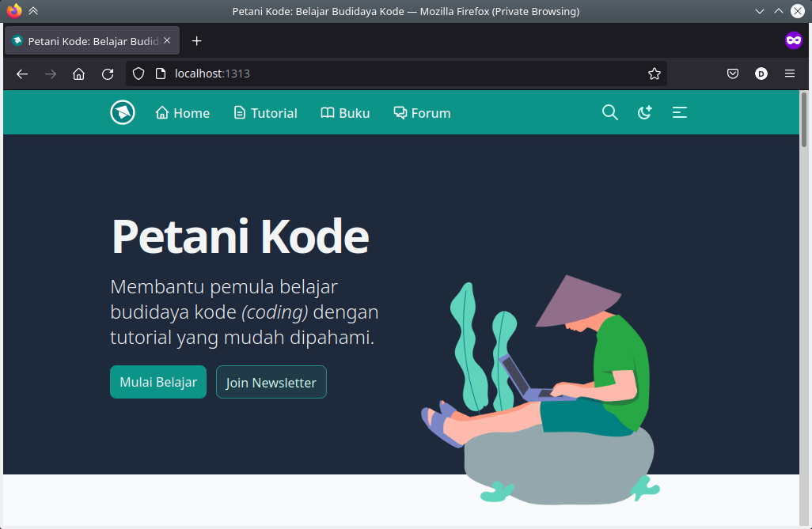Open the site search using the magnifier icon
The height and width of the screenshot is (529, 812).
coord(609,112)
